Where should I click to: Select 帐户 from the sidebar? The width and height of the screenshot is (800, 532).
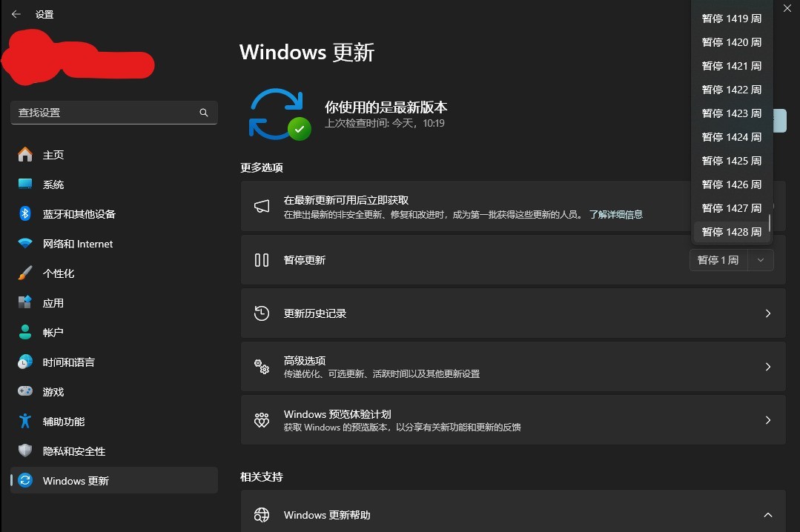pos(53,332)
